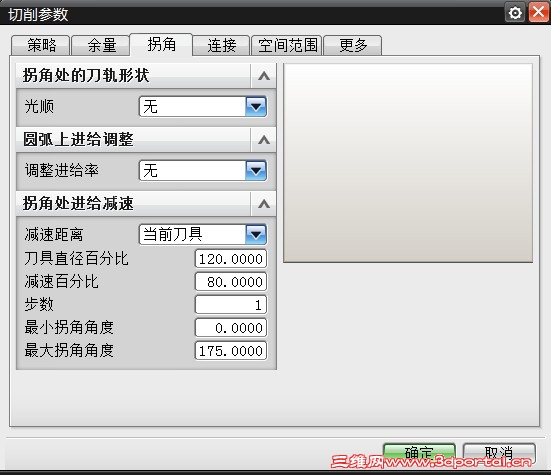Screen dimensions: 551x475
Task: Open the 减速距离 dropdown
Action: point(203,235)
